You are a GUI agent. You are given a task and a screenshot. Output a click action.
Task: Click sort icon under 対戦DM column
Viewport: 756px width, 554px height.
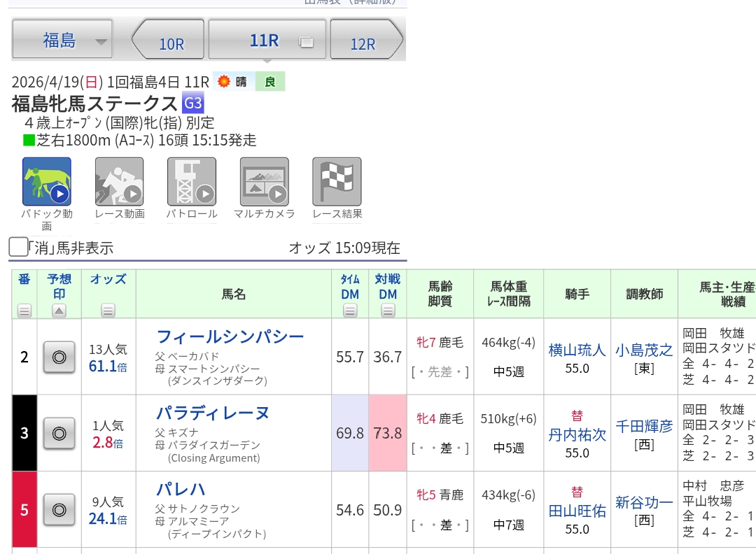click(x=388, y=311)
